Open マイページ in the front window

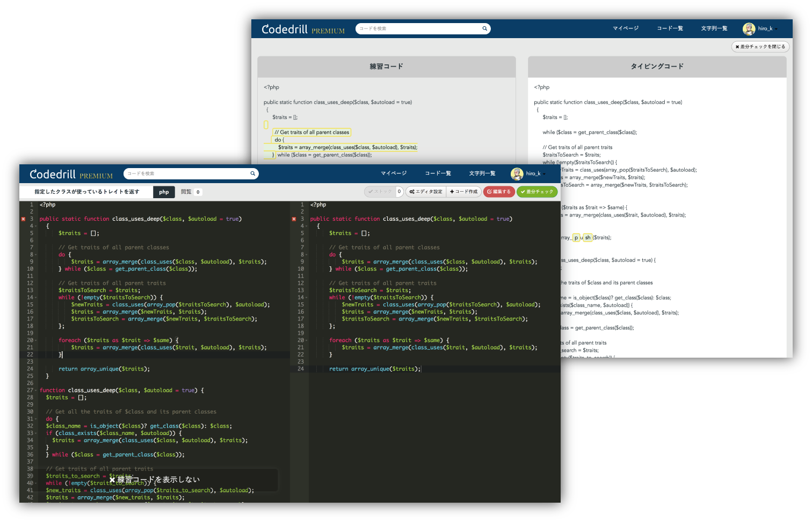pyautogui.click(x=394, y=173)
